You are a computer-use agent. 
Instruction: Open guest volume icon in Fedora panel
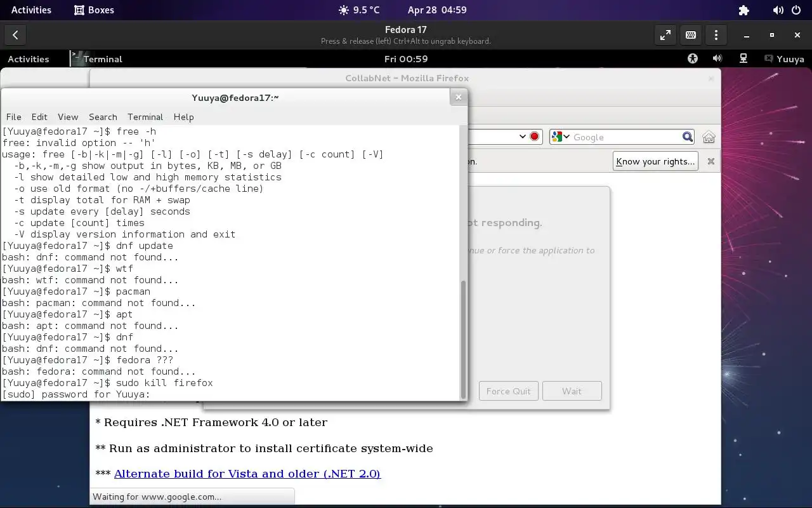point(717,58)
